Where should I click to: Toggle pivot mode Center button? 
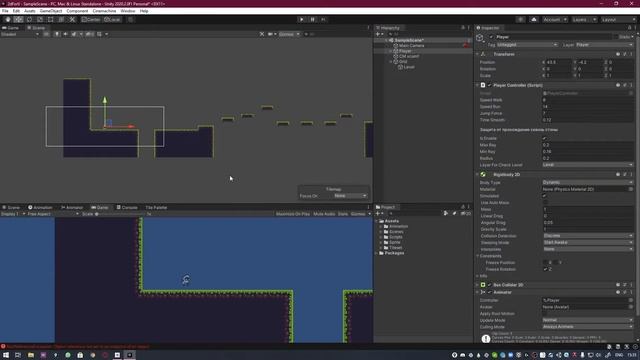pos(91,20)
